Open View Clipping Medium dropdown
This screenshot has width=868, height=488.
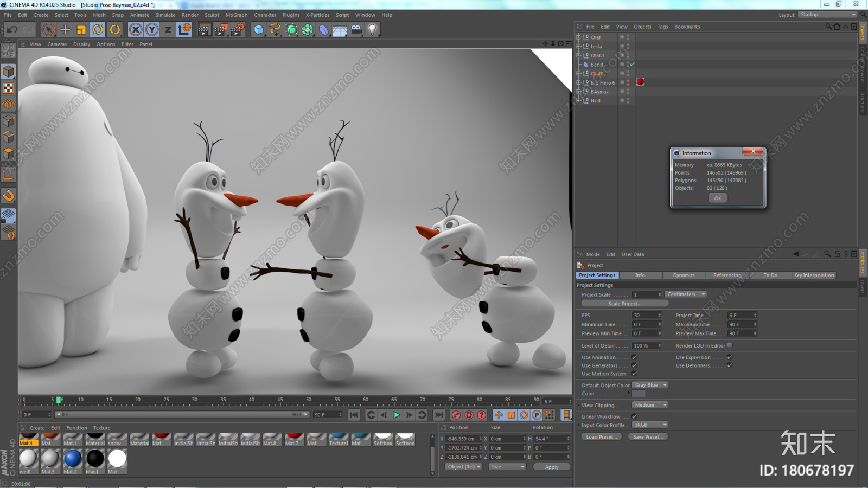pyautogui.click(x=650, y=404)
